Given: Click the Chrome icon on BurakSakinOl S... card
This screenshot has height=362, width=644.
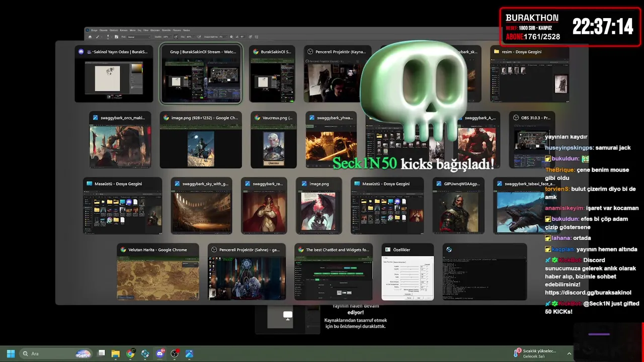Looking at the screenshot, I should pos(256,52).
